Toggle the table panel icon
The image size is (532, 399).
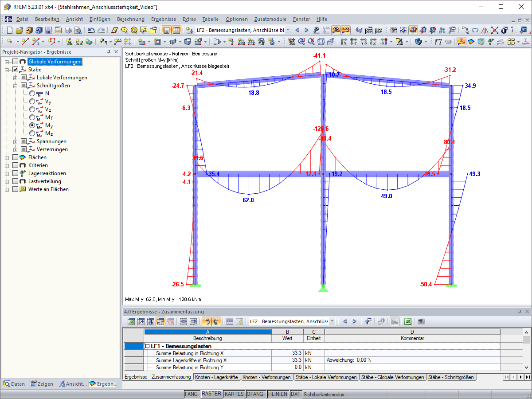[x=176, y=30]
